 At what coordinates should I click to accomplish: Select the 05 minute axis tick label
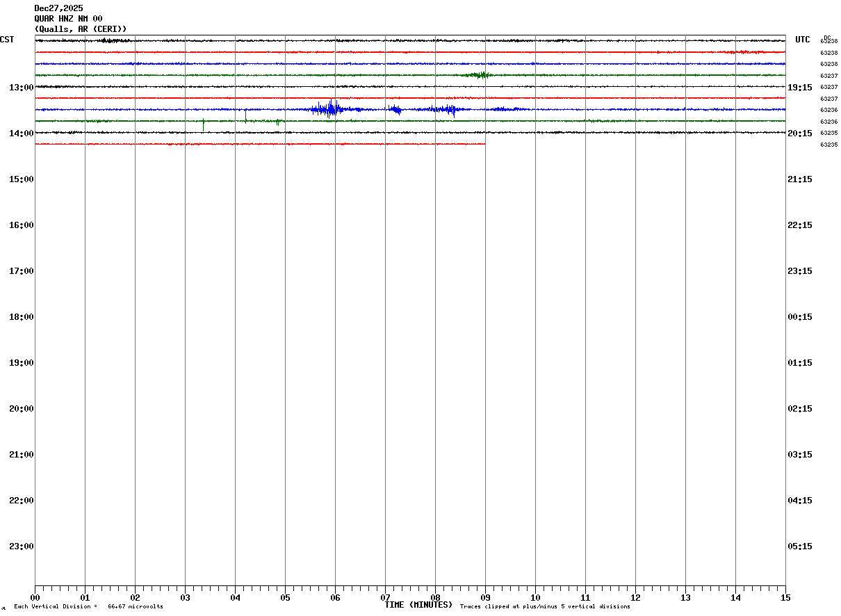(285, 598)
